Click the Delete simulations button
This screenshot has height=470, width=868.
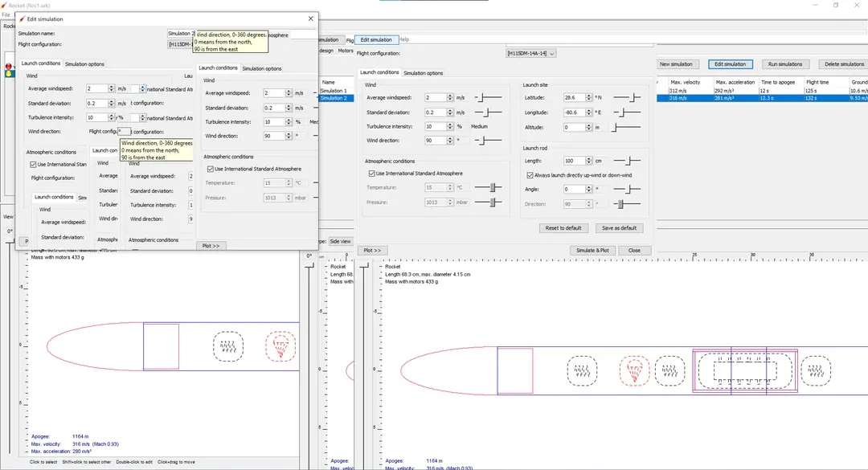click(844, 64)
